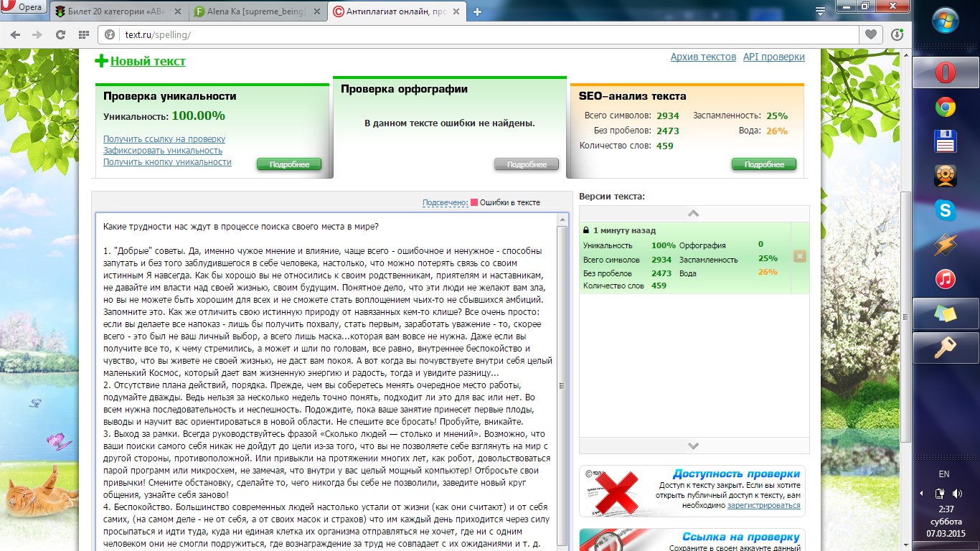Click the зарегистрироваться link
This screenshot has width=980, height=551.
click(763, 506)
